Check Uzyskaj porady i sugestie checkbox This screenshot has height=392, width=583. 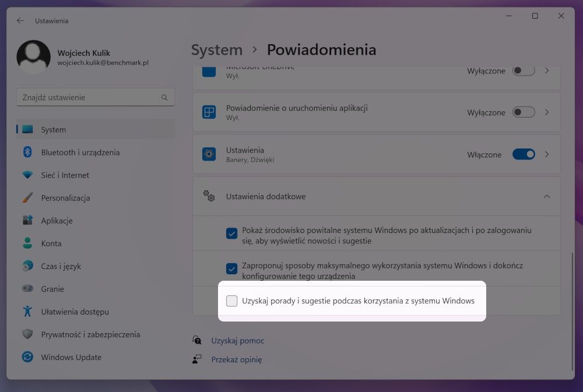[x=231, y=301]
